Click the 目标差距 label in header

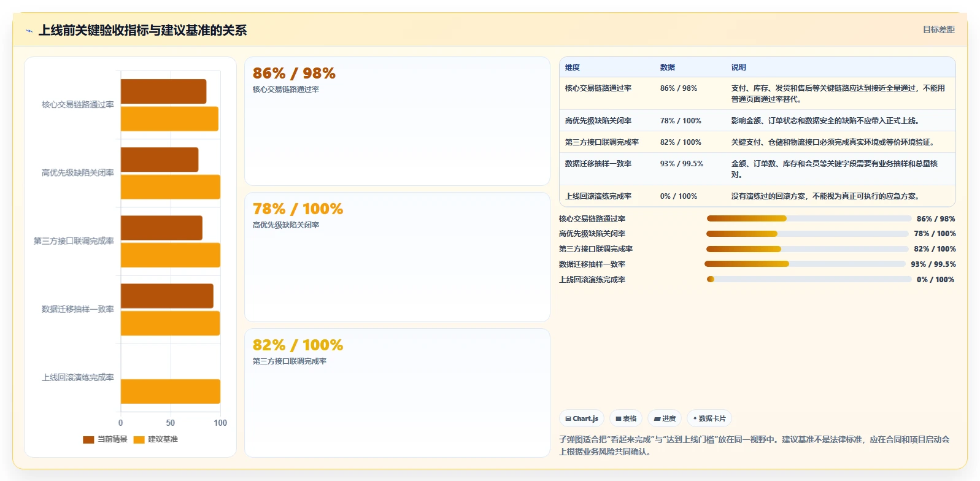pos(938,29)
